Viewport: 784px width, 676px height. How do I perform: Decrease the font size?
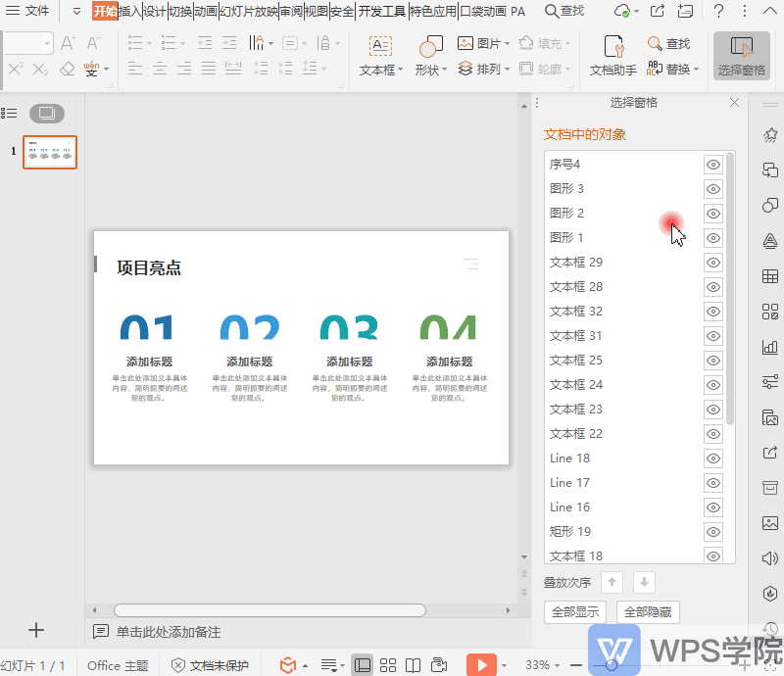[x=93, y=43]
